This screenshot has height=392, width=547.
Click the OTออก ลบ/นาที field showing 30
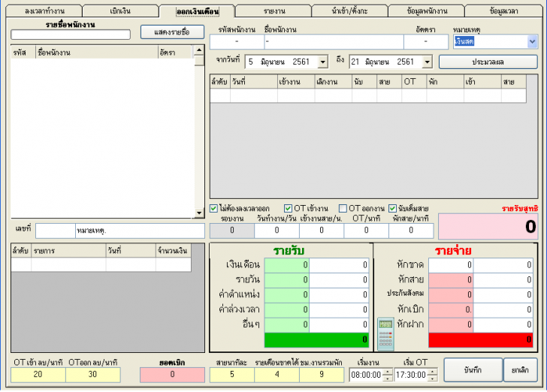tap(93, 375)
